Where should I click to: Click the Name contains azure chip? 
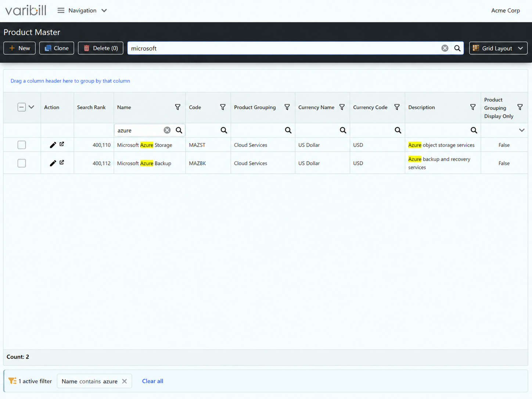pyautogui.click(x=94, y=381)
